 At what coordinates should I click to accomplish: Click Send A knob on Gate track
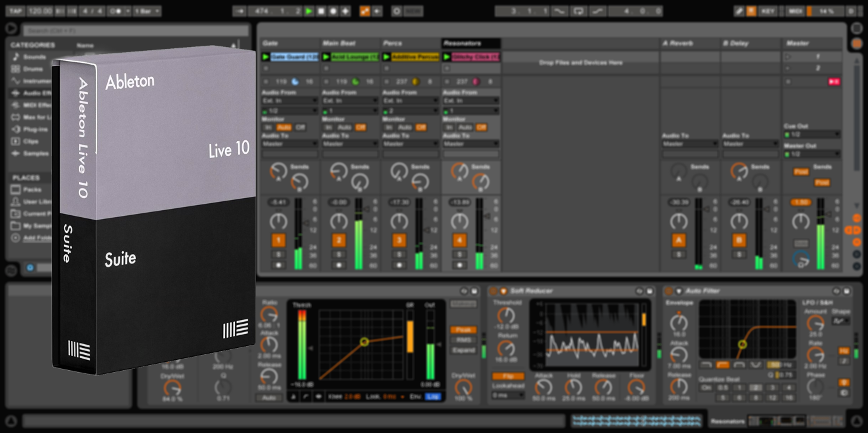(278, 171)
